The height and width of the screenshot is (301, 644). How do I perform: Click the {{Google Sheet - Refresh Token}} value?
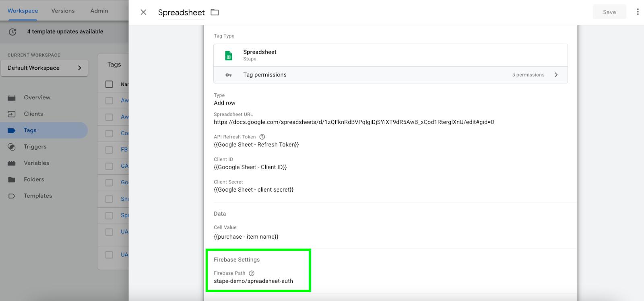(x=256, y=144)
